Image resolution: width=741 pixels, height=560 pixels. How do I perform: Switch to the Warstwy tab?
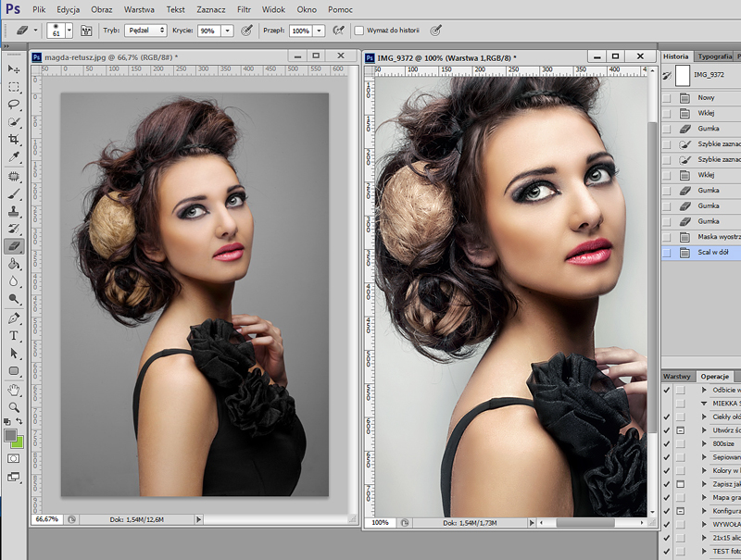[678, 376]
